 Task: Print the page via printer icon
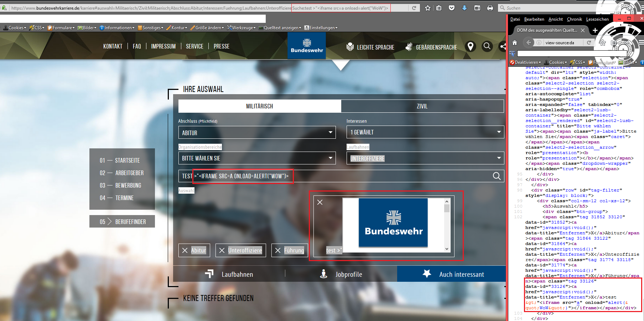tap(490, 8)
